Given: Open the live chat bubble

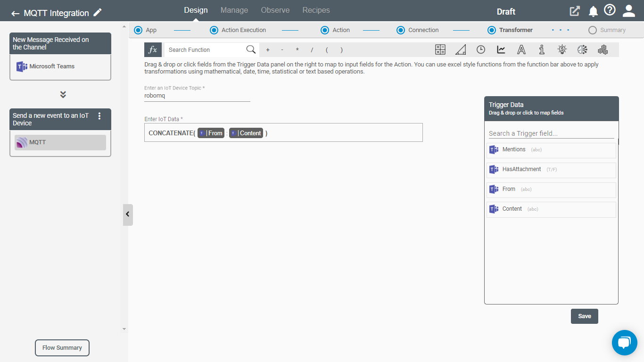Looking at the screenshot, I should coord(624,343).
